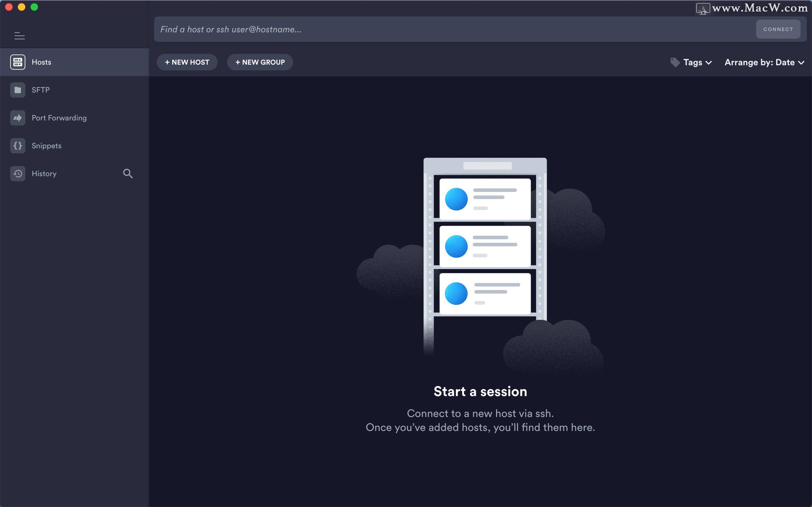812x507 pixels.
Task: Expand the Arrange by Date dropdown
Action: coord(763,62)
